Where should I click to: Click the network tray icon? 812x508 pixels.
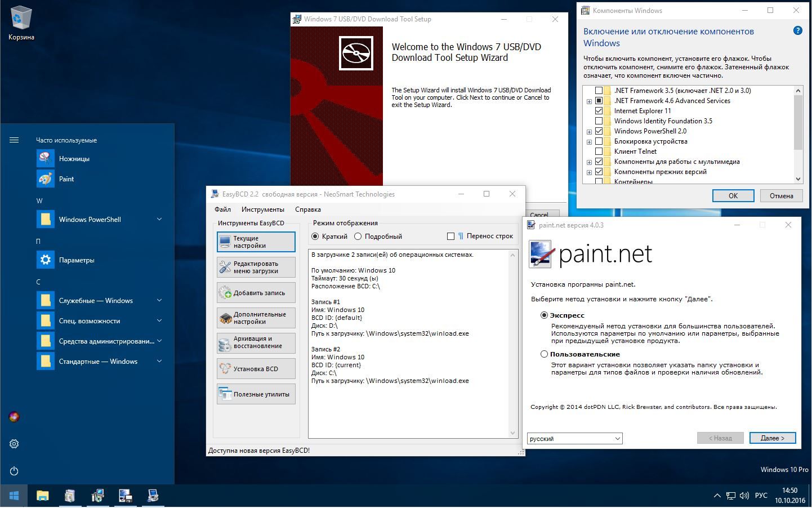click(x=730, y=496)
